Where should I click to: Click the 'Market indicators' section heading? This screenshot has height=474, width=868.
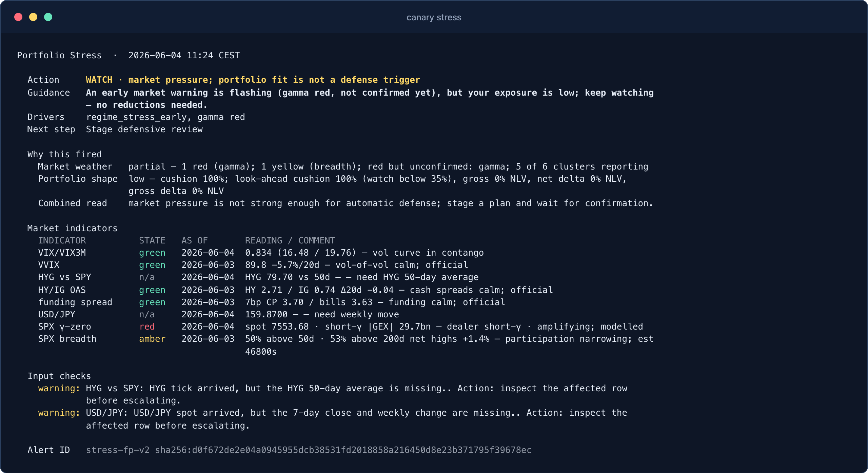click(72, 228)
